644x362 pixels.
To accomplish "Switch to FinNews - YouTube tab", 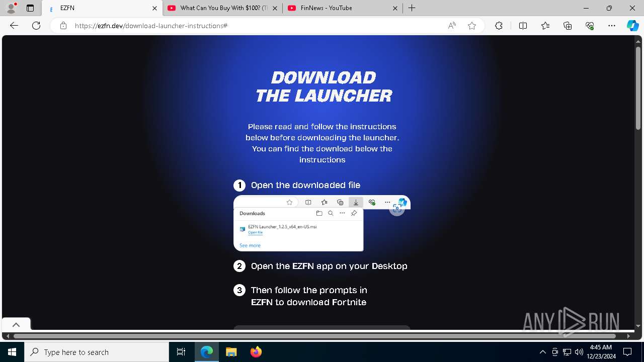I will [x=343, y=8].
